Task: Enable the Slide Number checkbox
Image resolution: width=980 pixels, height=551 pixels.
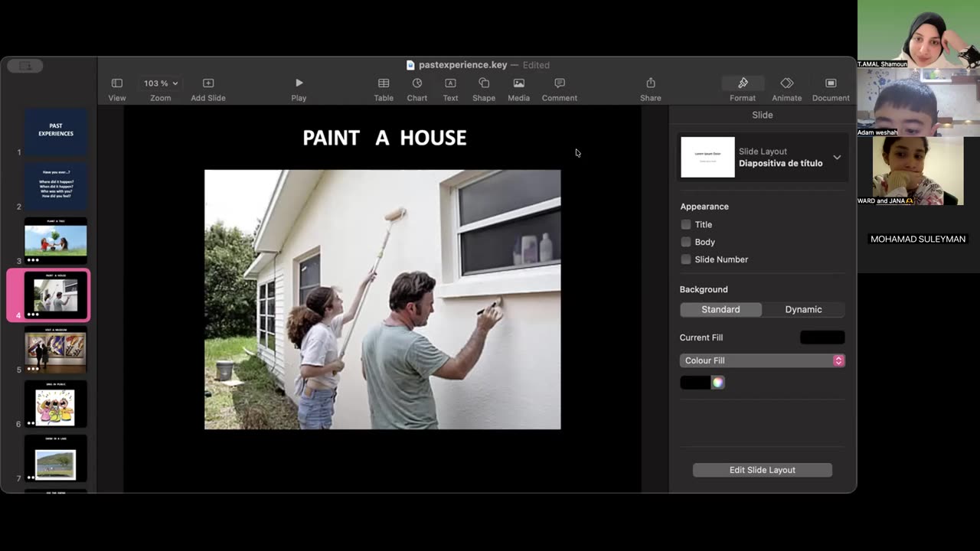Action: (x=686, y=259)
